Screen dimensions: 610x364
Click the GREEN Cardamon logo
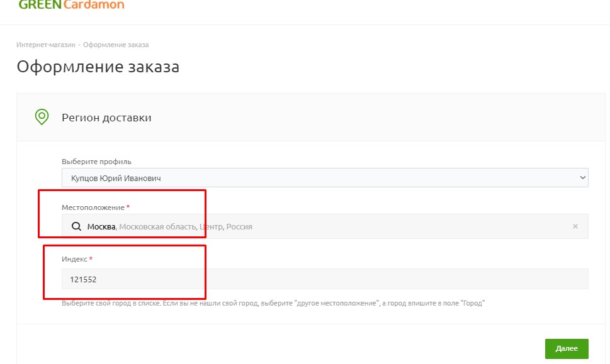tap(71, 5)
